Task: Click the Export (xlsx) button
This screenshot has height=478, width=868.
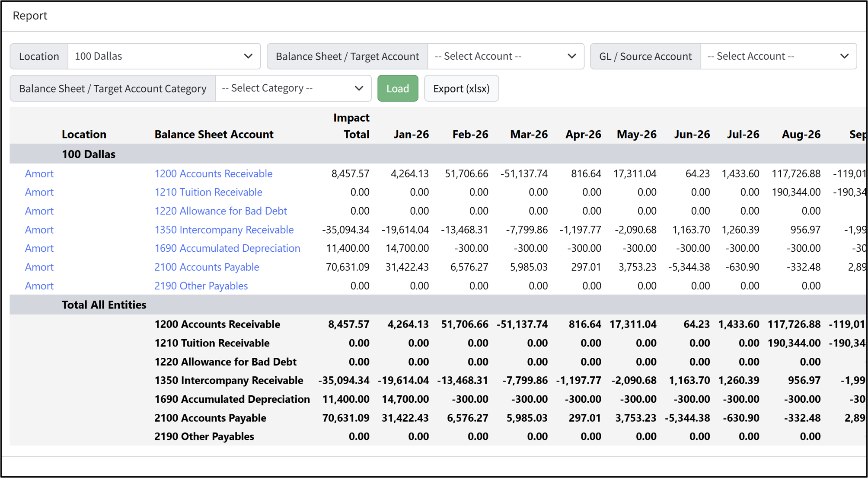Action: [461, 88]
